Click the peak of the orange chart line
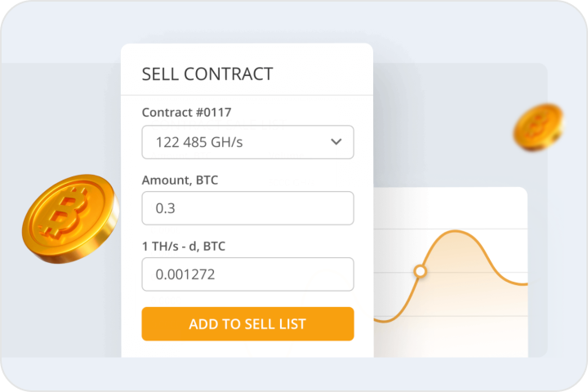Screen dimensions: 588x392 pyautogui.click(x=457, y=233)
